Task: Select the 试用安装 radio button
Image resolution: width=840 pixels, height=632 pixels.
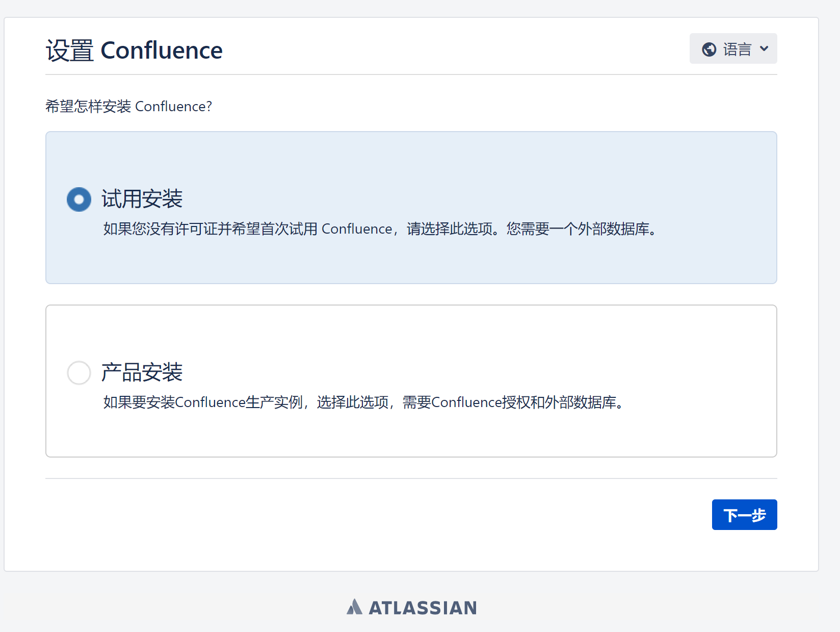Action: [x=79, y=199]
